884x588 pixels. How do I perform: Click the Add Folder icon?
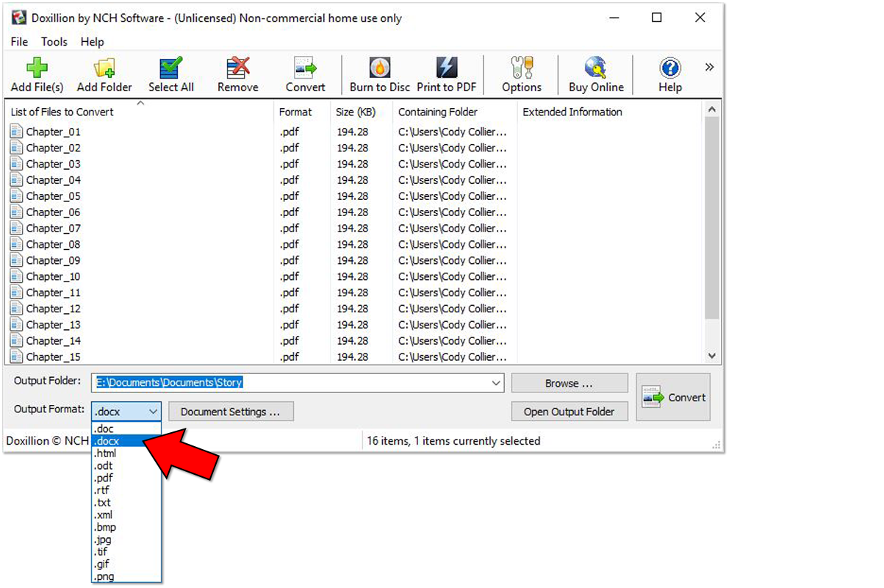click(x=104, y=70)
